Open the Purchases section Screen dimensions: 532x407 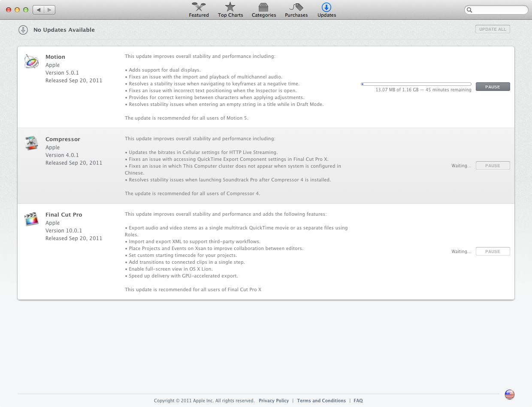click(x=296, y=9)
